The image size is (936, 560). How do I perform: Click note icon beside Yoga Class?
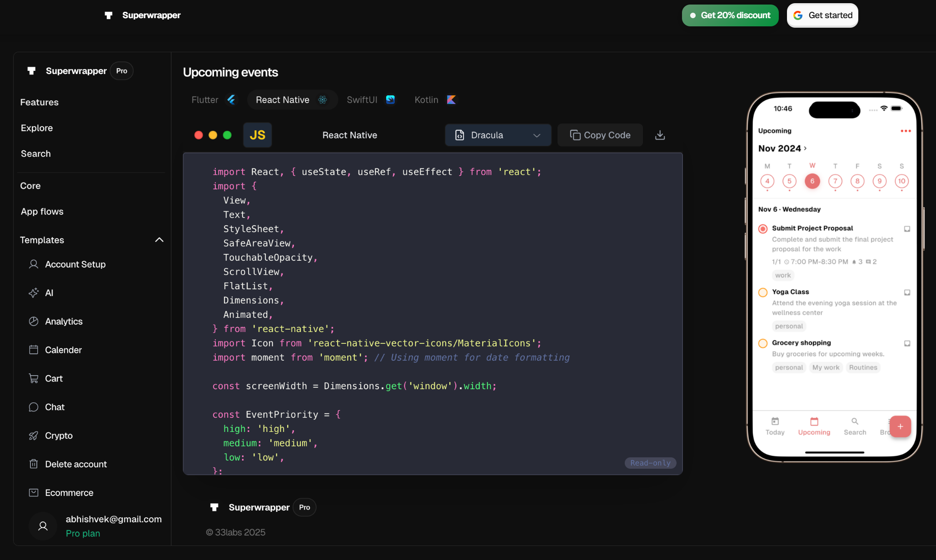pyautogui.click(x=907, y=292)
